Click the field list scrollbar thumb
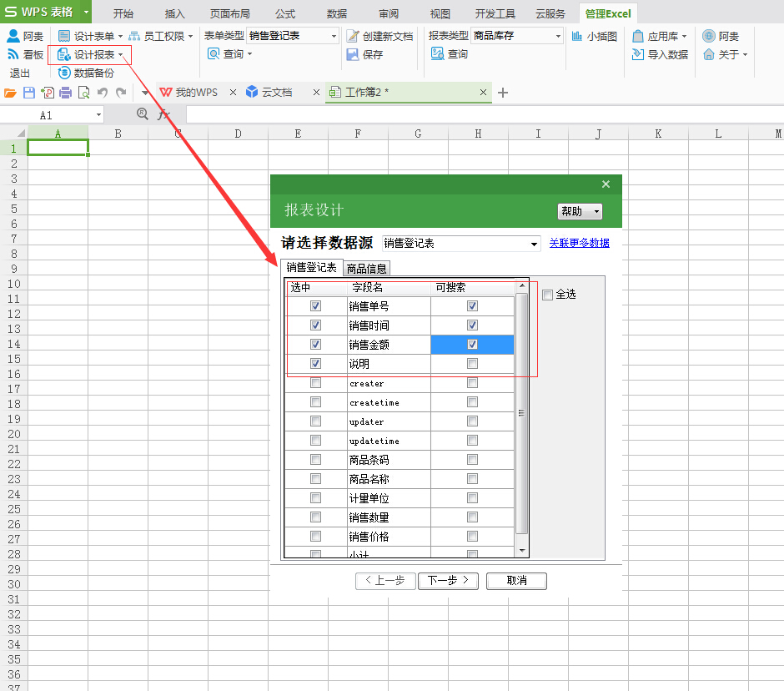Image resolution: width=784 pixels, height=691 pixels. (x=521, y=413)
